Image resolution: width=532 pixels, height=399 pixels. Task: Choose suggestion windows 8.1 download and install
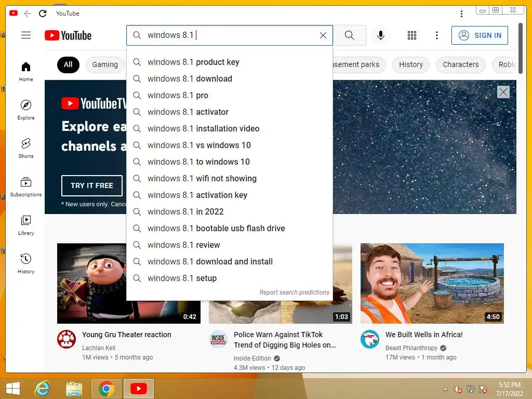229,262
